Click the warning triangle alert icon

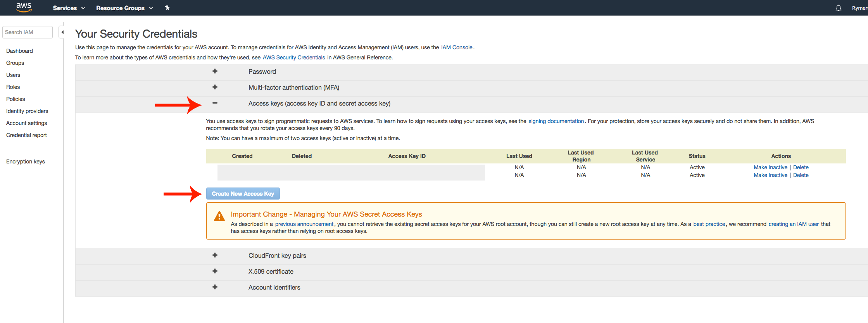pos(219,216)
